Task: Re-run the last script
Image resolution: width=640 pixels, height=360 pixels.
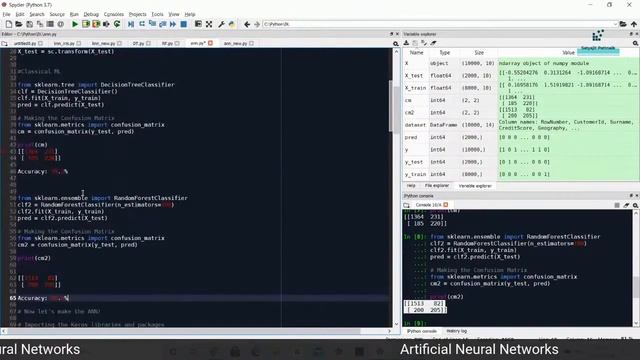Action: pos(117,24)
